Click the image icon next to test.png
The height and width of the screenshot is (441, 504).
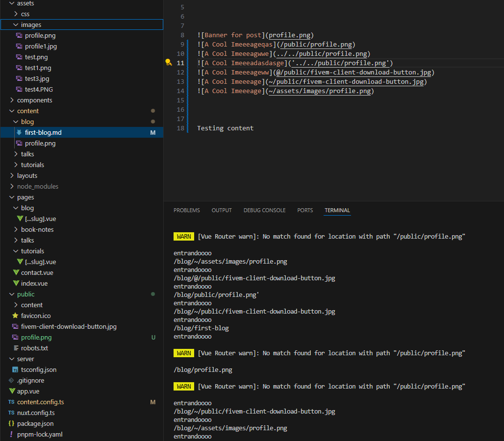(x=19, y=57)
